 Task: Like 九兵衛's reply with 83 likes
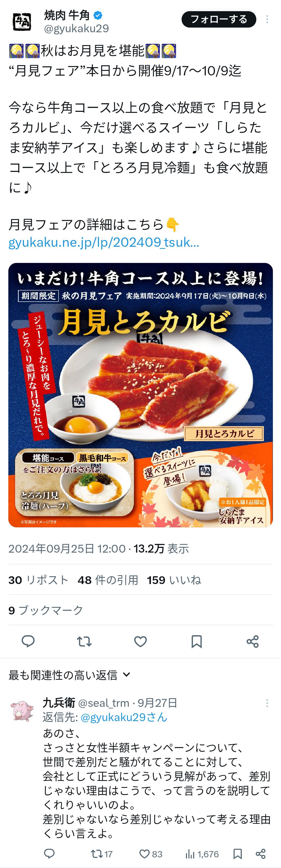click(x=151, y=854)
